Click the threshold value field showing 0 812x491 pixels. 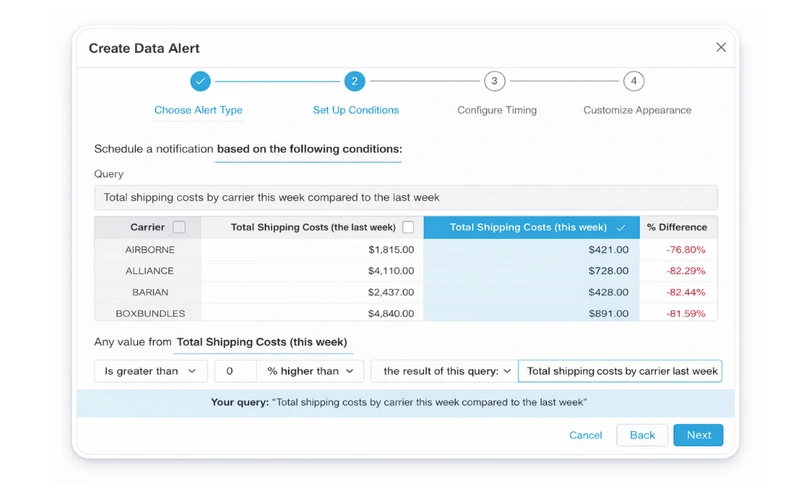236,371
